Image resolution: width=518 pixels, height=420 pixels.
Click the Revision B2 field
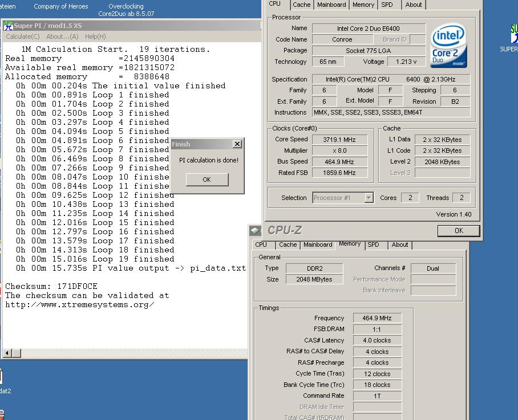(x=455, y=101)
